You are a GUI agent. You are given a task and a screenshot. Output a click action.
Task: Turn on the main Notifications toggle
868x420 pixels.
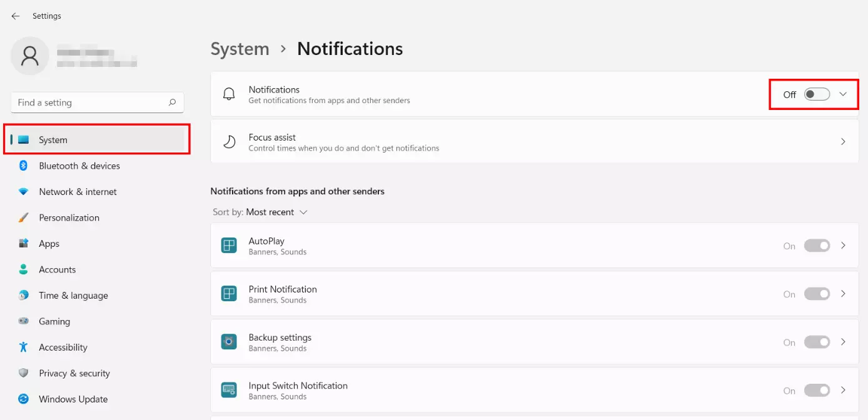click(x=817, y=94)
